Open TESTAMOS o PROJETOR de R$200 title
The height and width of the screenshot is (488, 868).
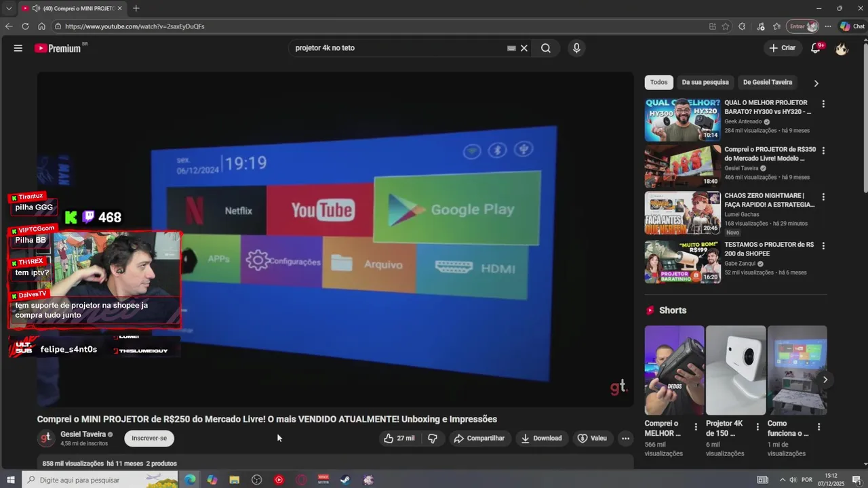(x=769, y=249)
